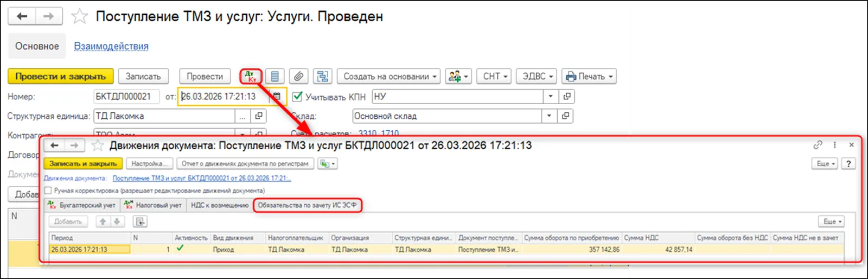The height and width of the screenshot is (279, 868).
Task: Expand the Создать на основании dropdown
Action: [x=389, y=77]
